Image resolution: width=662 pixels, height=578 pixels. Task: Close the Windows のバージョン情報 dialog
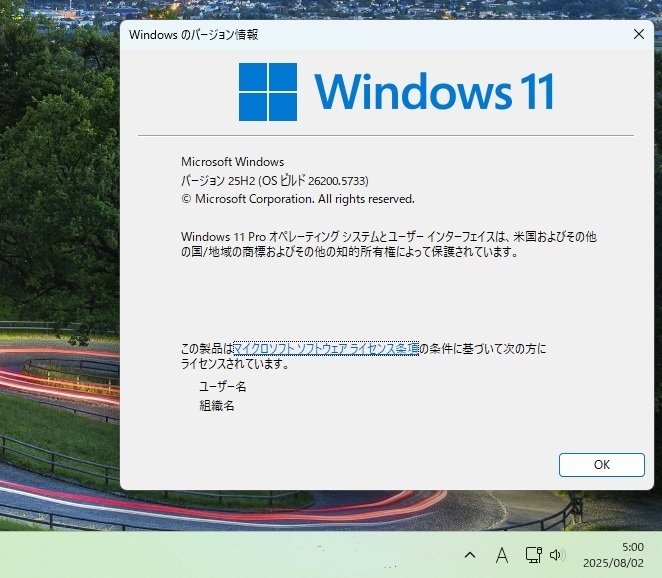click(639, 34)
